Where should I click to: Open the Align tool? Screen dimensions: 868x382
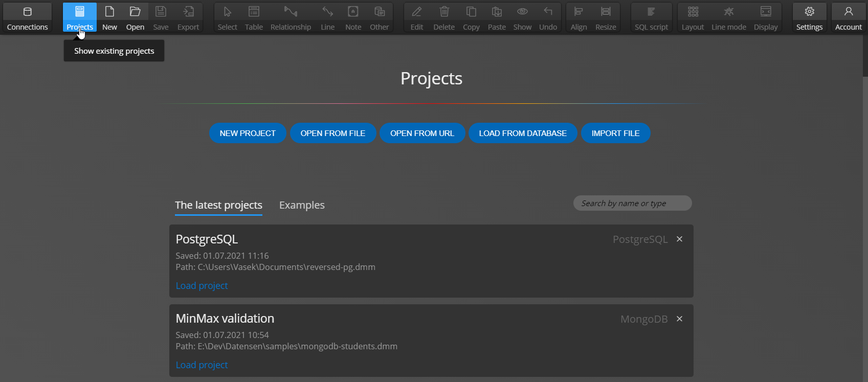coord(578,18)
